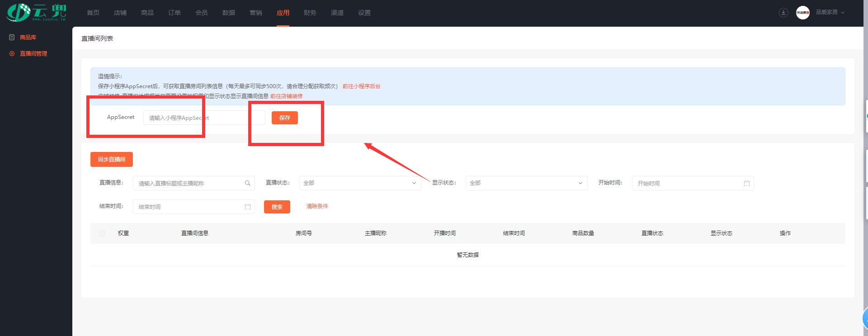Open the calendar icon for 结束时间
Viewport: 868px width, 336px height.
pos(248,207)
